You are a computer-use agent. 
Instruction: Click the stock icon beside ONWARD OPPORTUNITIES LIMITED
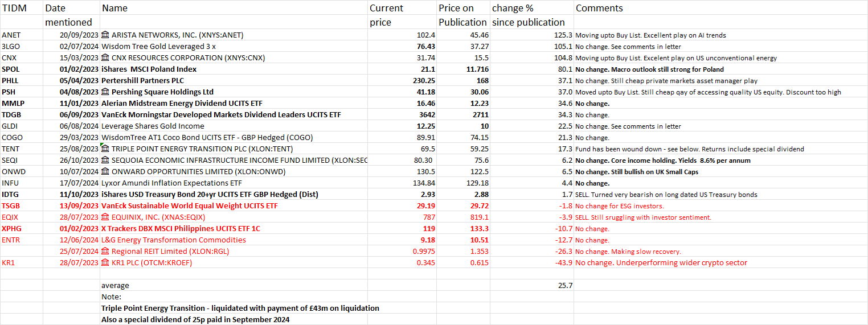pos(105,172)
